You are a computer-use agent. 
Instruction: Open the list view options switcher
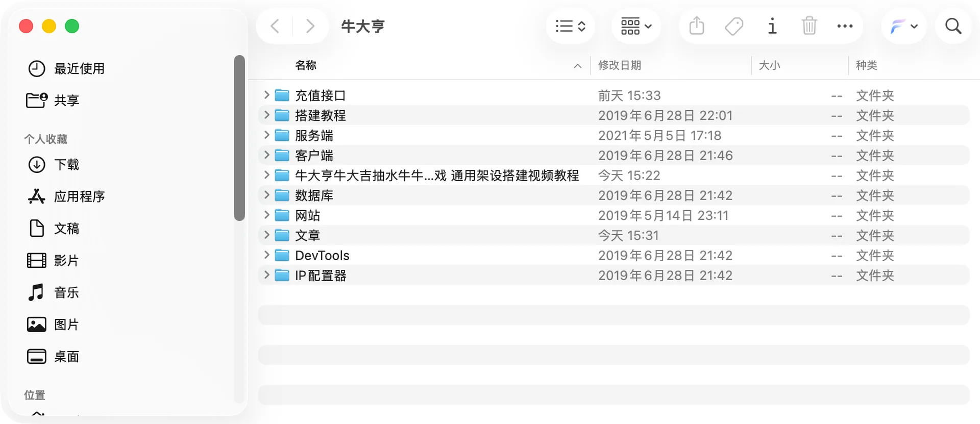570,26
